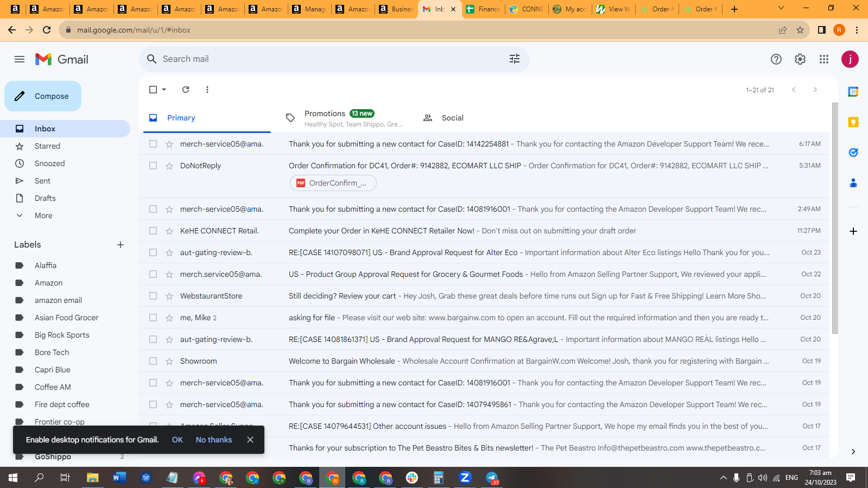Reload the browser page
The image size is (868, 488).
(47, 30)
